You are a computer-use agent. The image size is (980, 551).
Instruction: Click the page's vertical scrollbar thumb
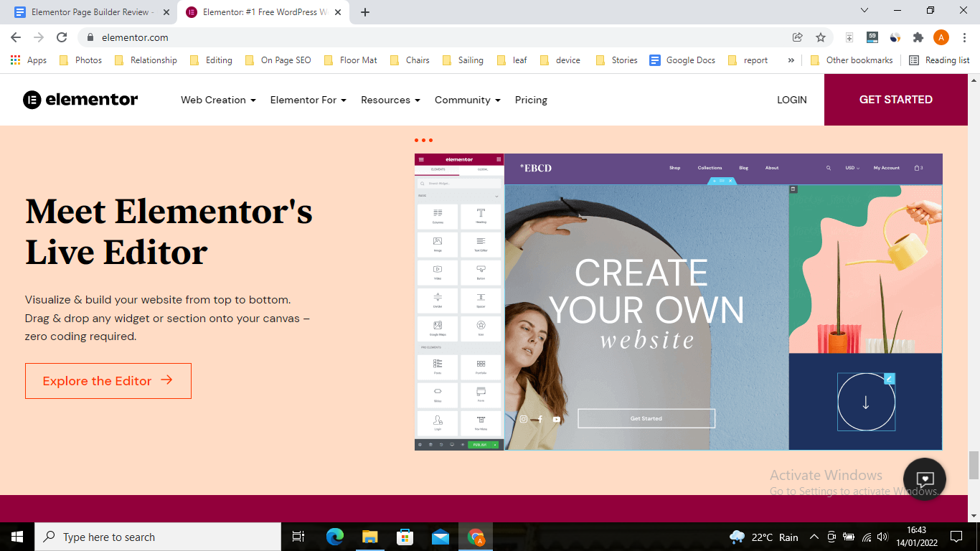pos(974,465)
